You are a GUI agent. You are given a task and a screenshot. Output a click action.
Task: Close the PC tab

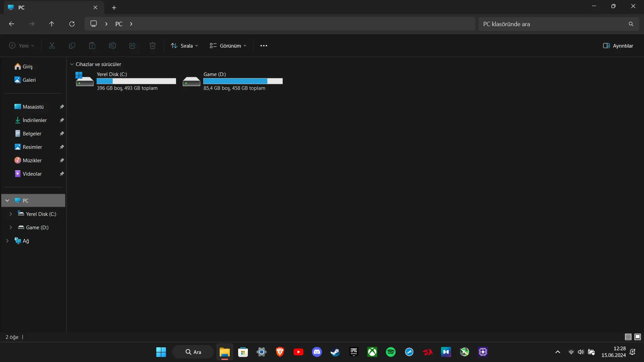click(95, 7)
